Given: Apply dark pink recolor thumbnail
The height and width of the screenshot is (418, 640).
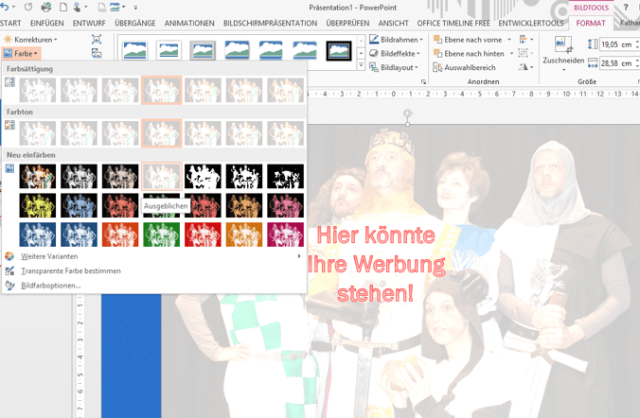Looking at the screenshot, I should click(285, 205).
